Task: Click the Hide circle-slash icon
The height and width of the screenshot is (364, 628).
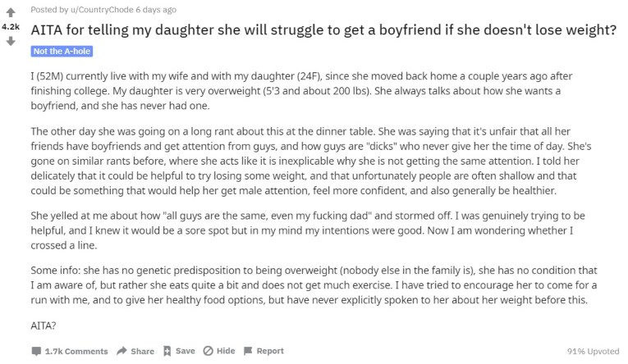Action: 208,351
